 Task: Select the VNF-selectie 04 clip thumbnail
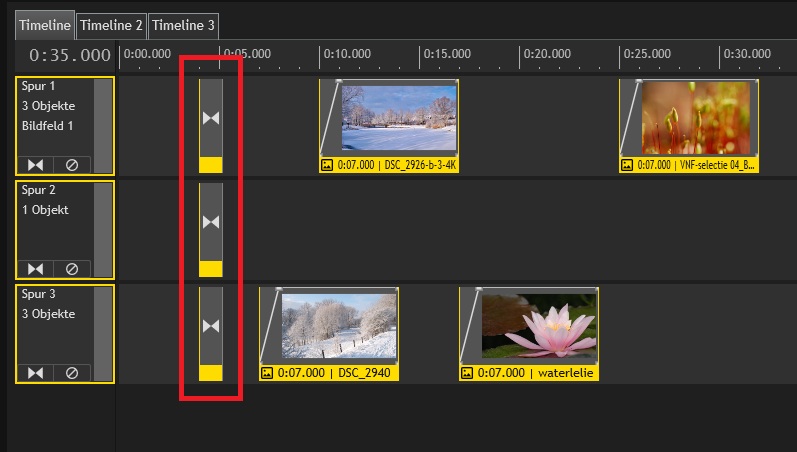click(698, 118)
